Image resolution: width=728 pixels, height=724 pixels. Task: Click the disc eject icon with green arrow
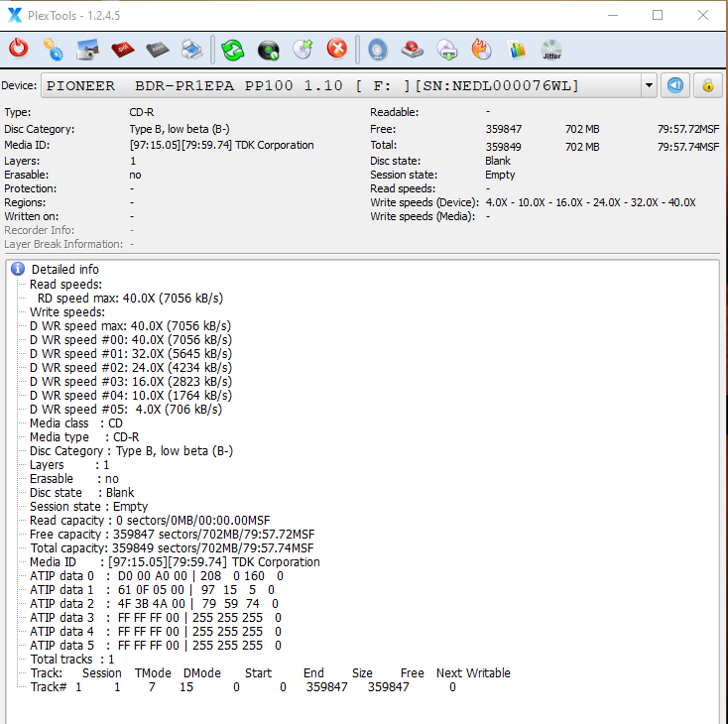click(x=303, y=50)
